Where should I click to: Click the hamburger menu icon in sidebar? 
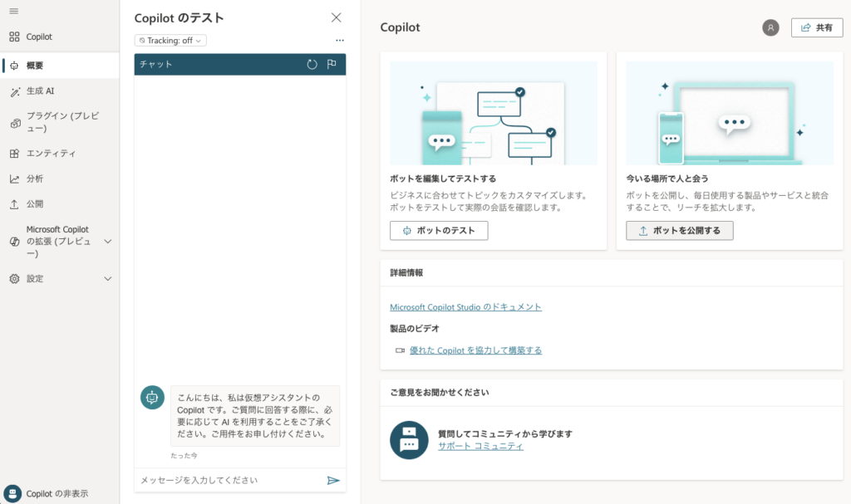point(13,11)
